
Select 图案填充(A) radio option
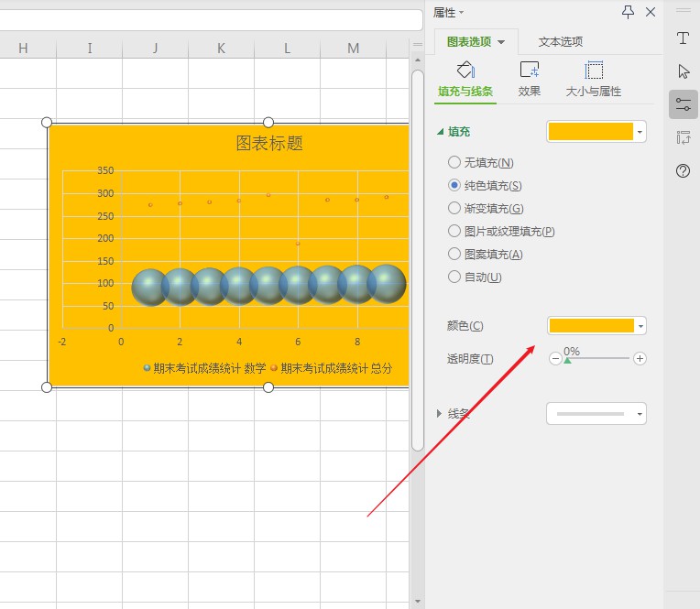point(454,254)
